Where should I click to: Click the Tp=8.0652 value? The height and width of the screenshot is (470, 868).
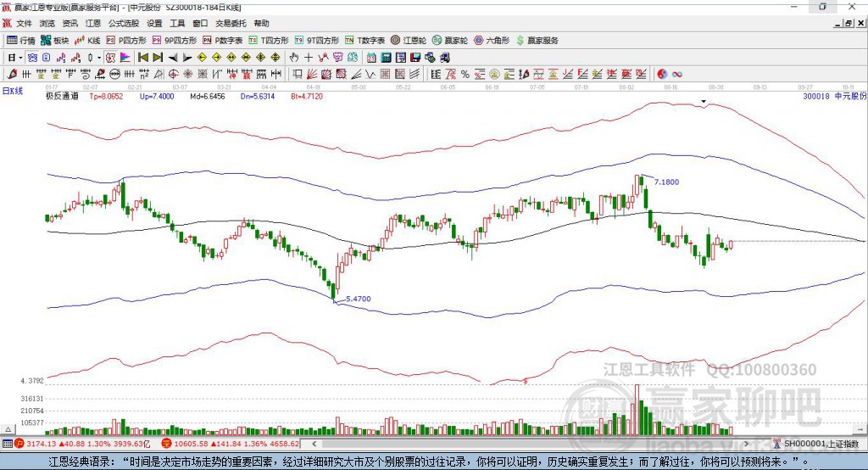coord(106,97)
